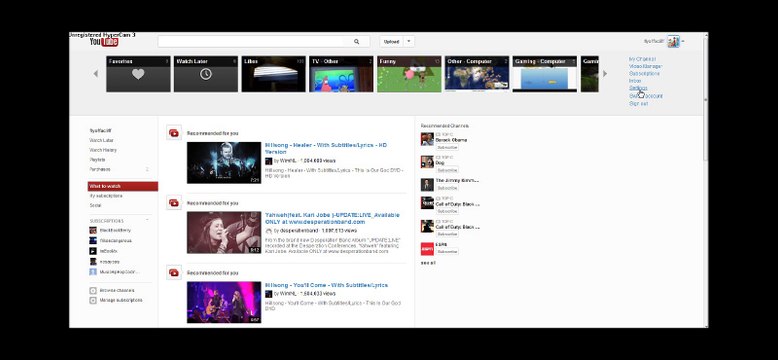Click The Jimmy Kimmel channel avatar

pos(427,184)
